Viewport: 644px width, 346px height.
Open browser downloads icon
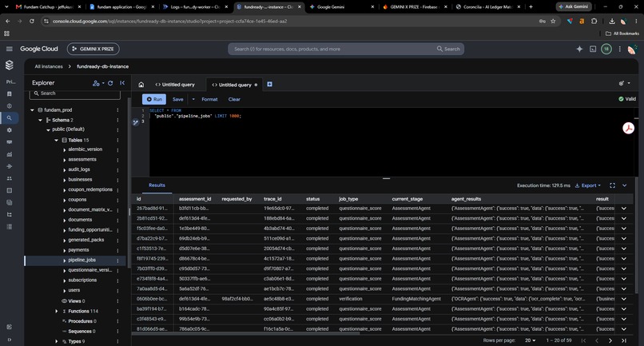(611, 21)
